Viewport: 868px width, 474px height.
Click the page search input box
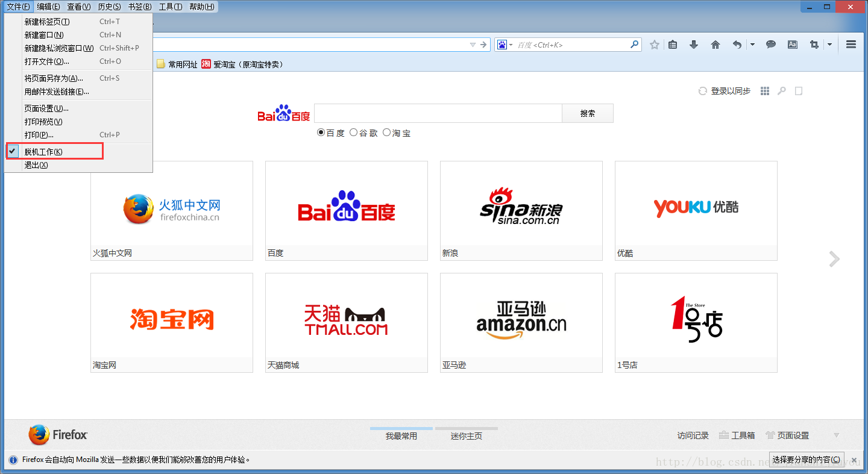[438, 113]
